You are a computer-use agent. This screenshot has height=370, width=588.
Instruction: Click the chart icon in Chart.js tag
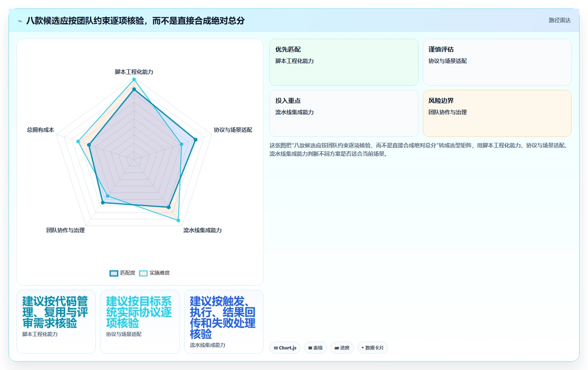coord(276,348)
